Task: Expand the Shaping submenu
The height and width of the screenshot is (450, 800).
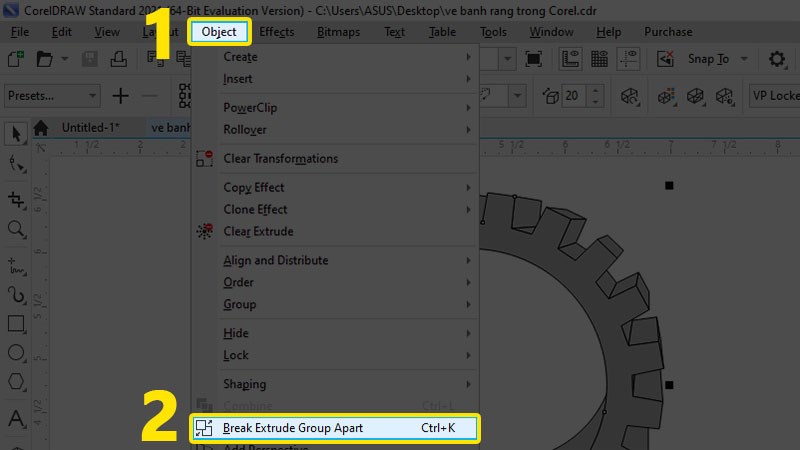Action: [x=334, y=384]
